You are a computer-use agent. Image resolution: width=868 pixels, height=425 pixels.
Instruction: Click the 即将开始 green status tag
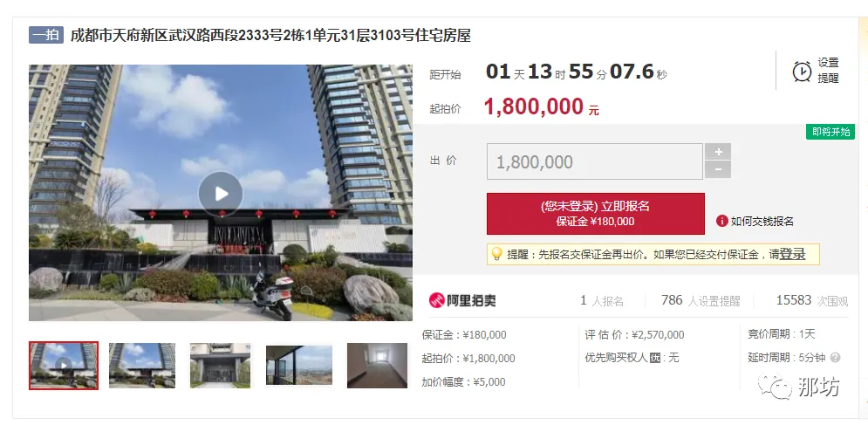click(x=830, y=132)
